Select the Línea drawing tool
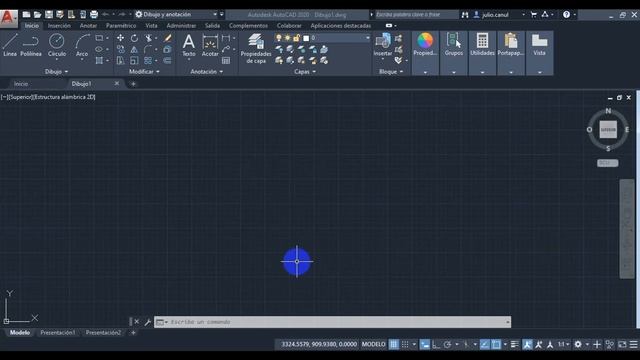Viewport: 640px width, 360px height. [x=10, y=45]
